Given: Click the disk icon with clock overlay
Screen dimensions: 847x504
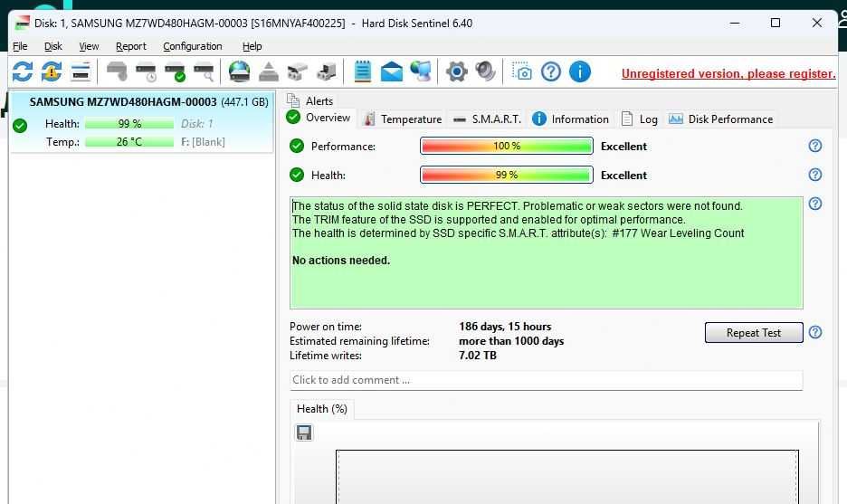Looking at the screenshot, I should tap(146, 71).
